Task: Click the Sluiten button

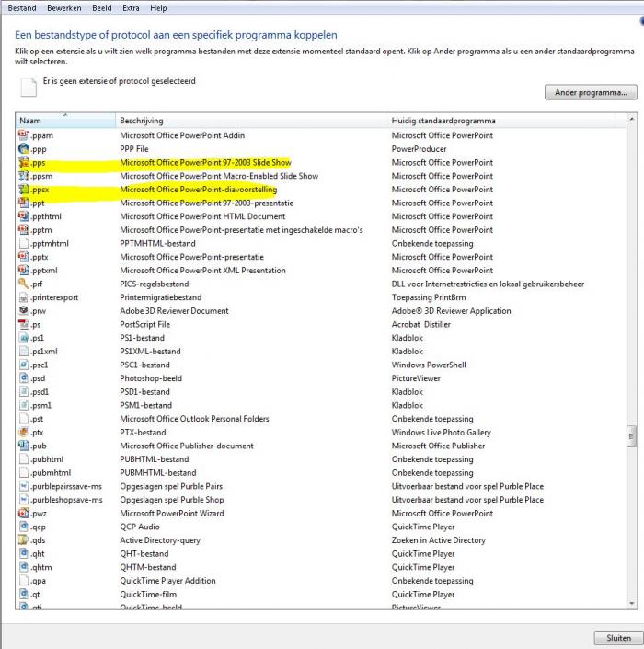Action: (618, 638)
